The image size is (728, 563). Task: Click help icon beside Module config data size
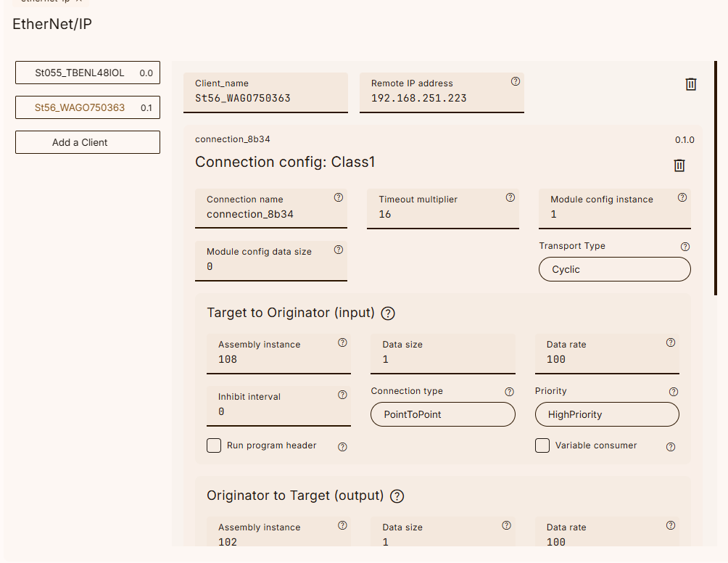pyautogui.click(x=338, y=250)
